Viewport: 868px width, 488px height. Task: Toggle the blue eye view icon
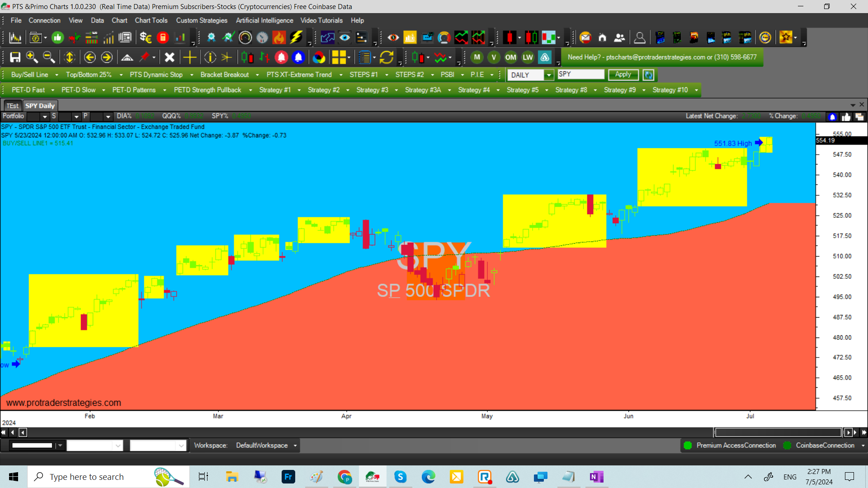[x=344, y=38]
